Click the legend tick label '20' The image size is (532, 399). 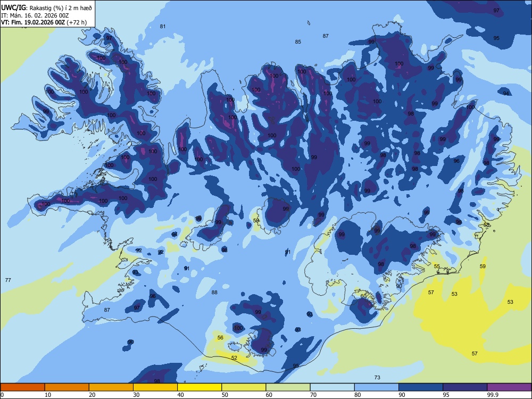92,395
